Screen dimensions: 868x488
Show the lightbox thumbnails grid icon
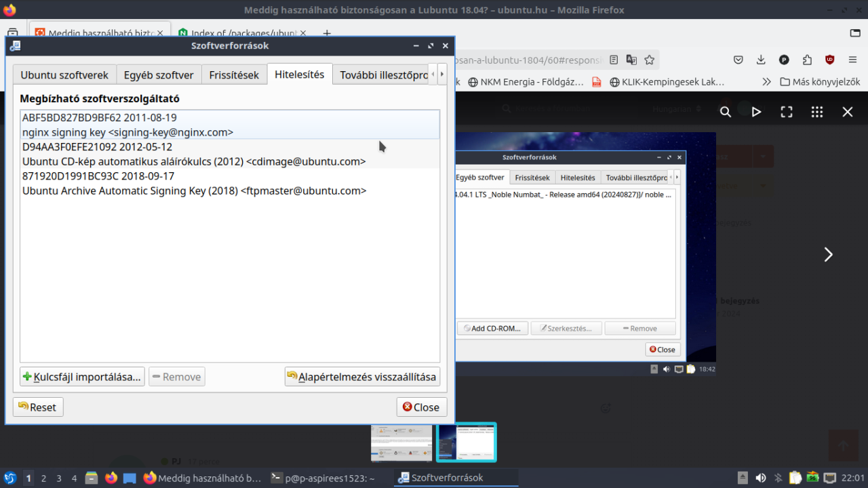(x=817, y=112)
